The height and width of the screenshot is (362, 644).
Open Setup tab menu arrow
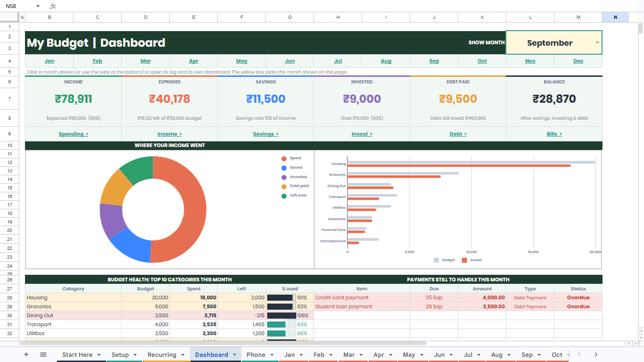pyautogui.click(x=135, y=355)
